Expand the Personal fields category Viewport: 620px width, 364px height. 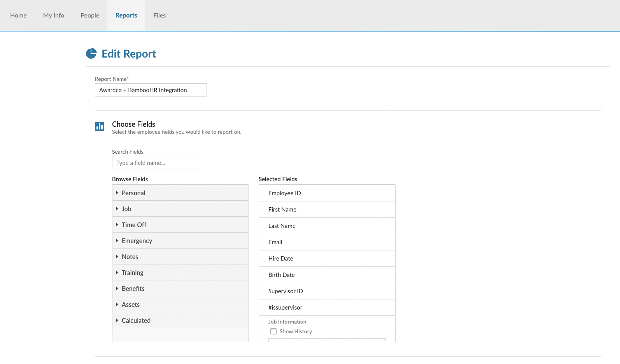(133, 193)
